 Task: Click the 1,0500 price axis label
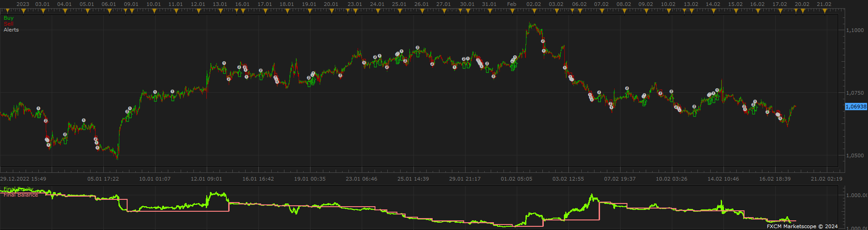click(854, 156)
